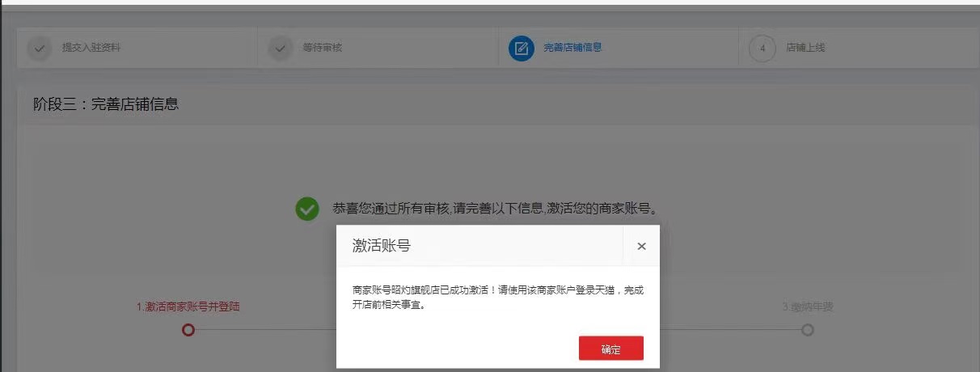Select the 店铺上线 step label
This screenshot has height=372, width=980.
click(x=805, y=48)
